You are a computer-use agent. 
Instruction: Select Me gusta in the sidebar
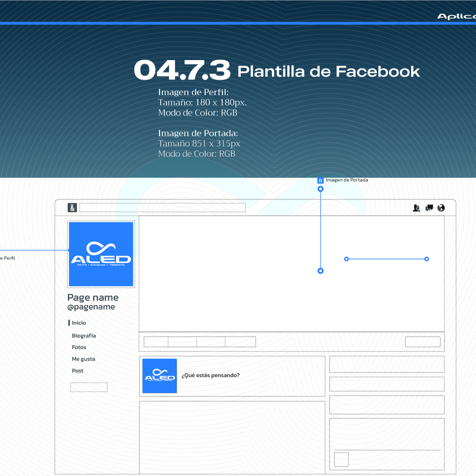(x=83, y=359)
